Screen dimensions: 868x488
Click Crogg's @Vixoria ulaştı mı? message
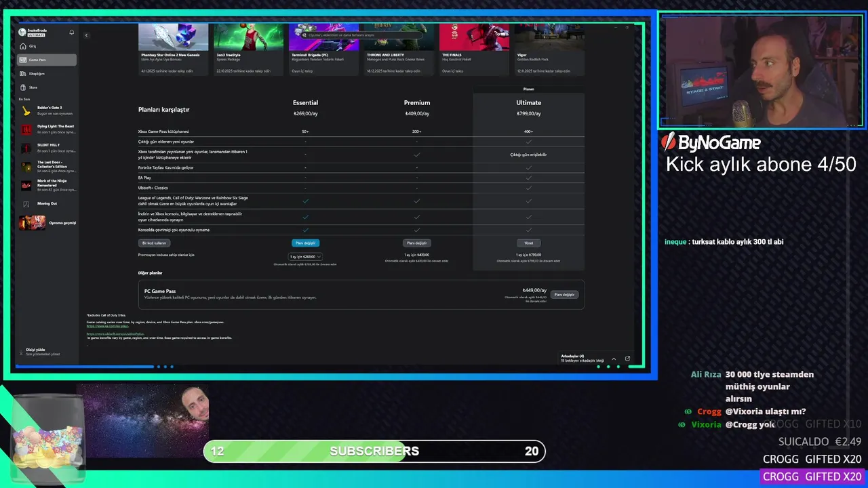pos(745,411)
